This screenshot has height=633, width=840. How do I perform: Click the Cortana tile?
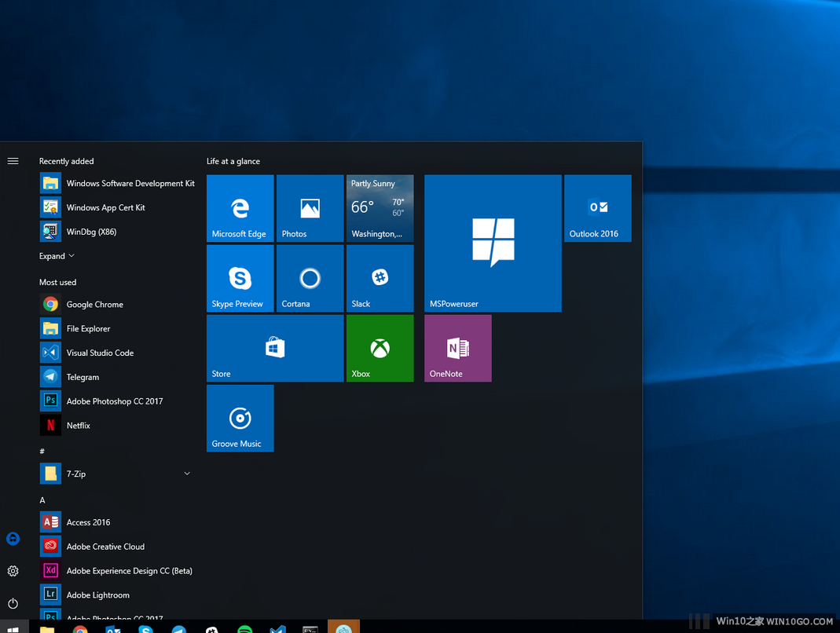click(310, 278)
